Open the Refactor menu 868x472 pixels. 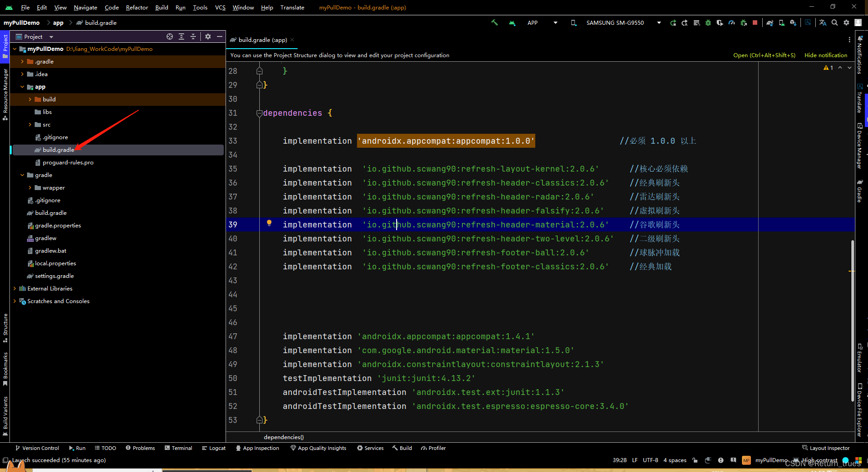click(x=137, y=7)
